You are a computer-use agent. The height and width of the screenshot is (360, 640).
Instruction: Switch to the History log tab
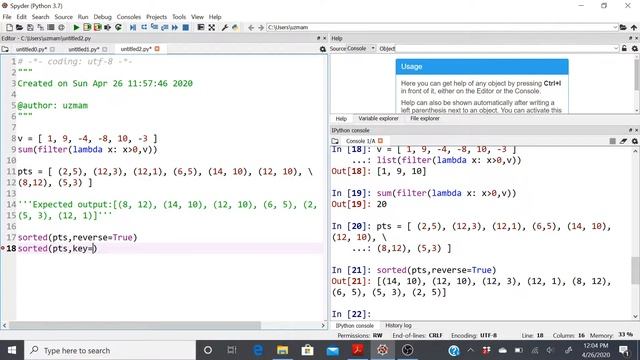(x=398, y=325)
